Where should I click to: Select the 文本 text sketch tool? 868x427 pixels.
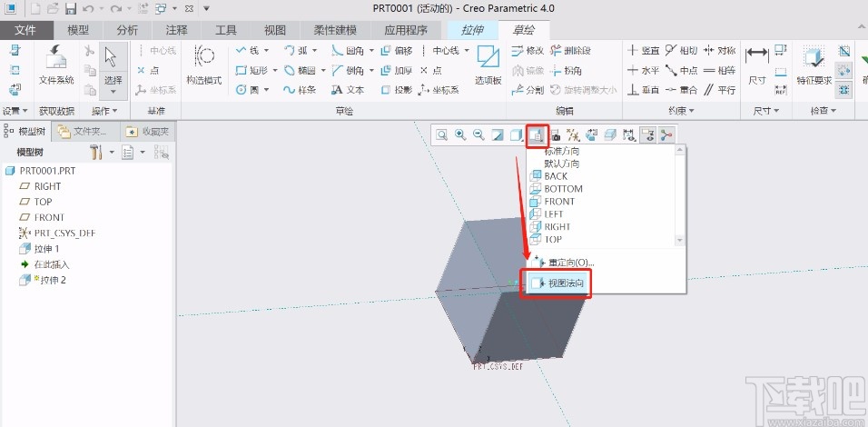coord(348,90)
